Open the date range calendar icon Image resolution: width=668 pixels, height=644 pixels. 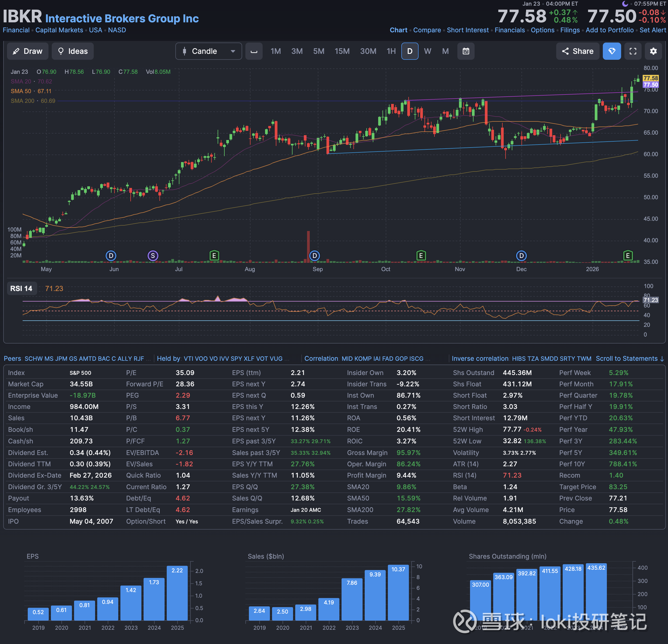(465, 51)
